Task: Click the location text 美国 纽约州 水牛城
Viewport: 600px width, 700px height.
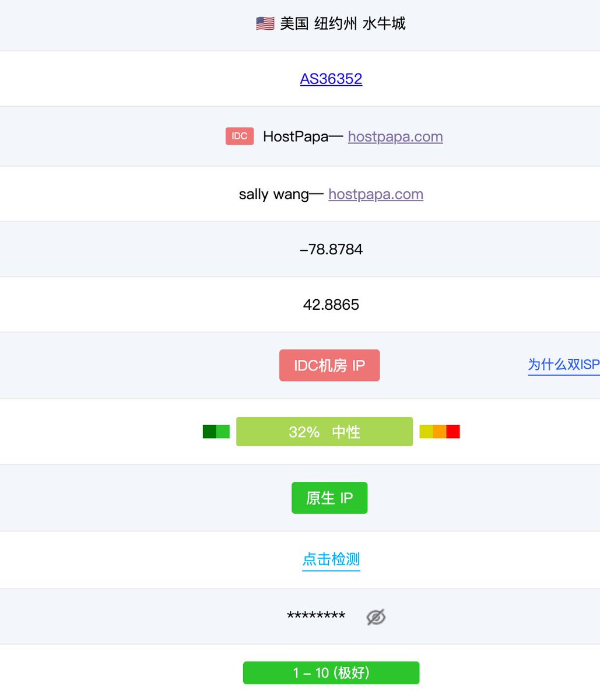Action: point(343,23)
